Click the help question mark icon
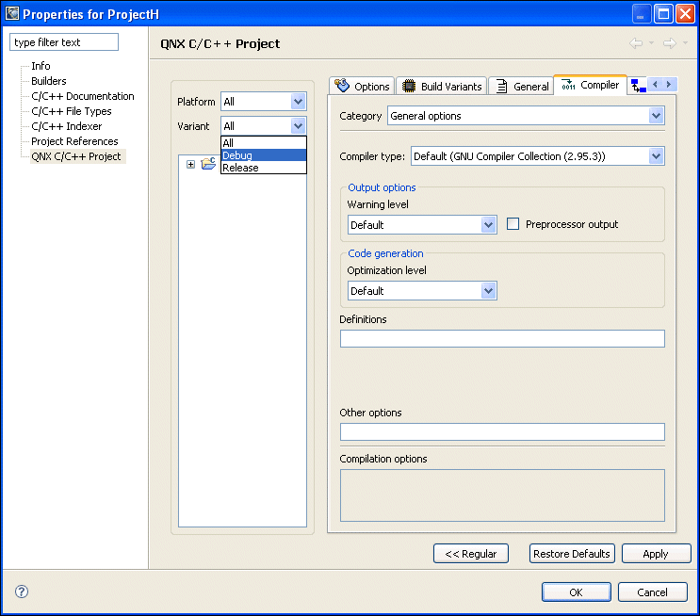 coord(22,592)
